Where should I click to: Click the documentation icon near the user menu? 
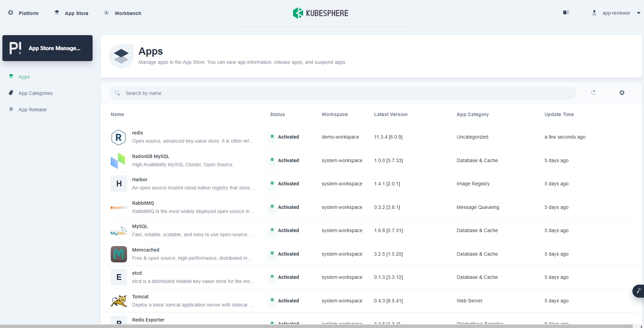[x=566, y=13]
